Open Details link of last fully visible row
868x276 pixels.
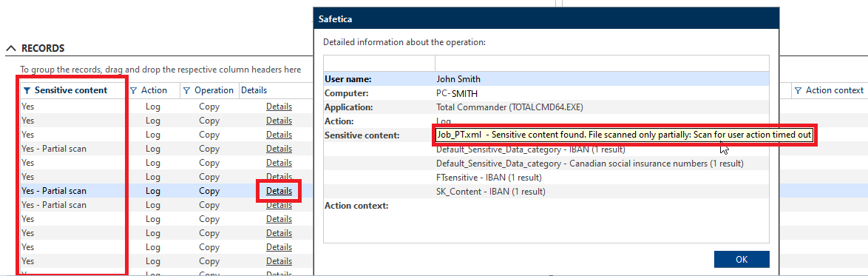click(279, 261)
